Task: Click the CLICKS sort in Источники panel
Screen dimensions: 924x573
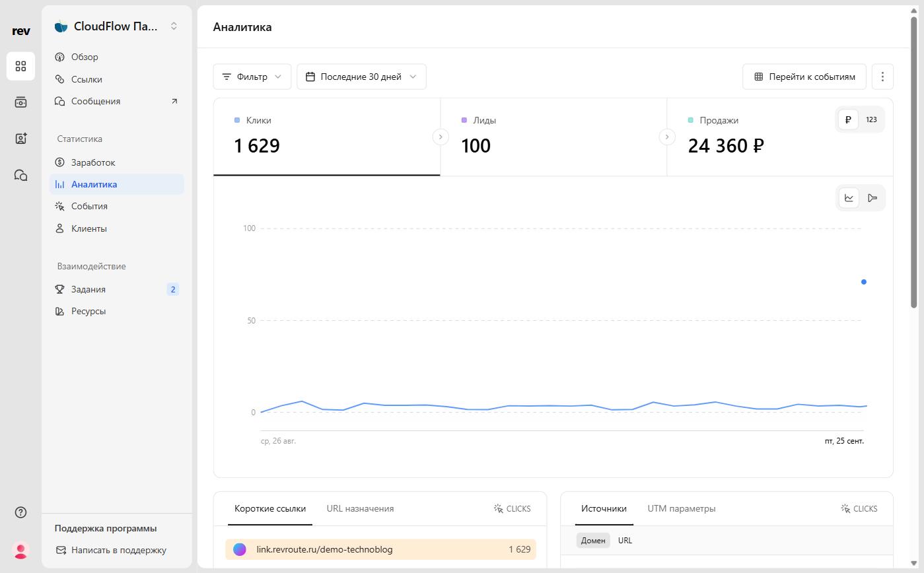Action: tap(859, 508)
